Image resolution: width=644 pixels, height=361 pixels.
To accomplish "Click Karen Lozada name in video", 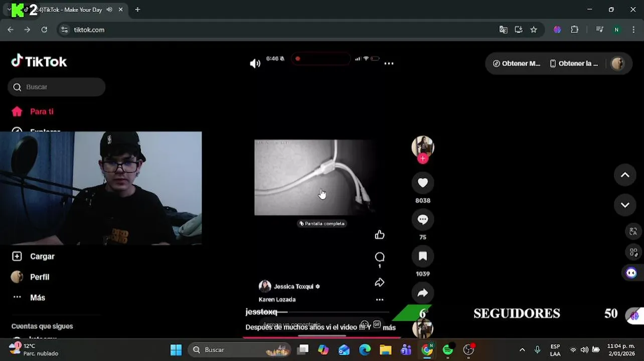I will click(277, 299).
